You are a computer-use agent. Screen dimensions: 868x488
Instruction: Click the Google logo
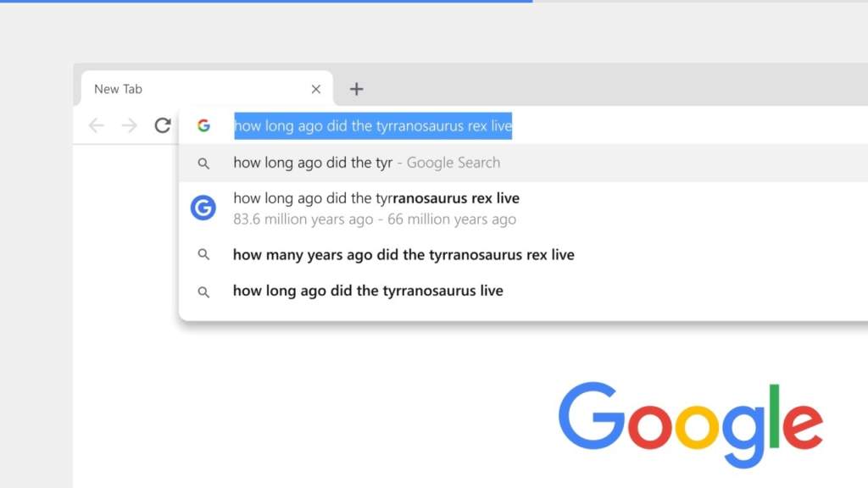pyautogui.click(x=693, y=421)
